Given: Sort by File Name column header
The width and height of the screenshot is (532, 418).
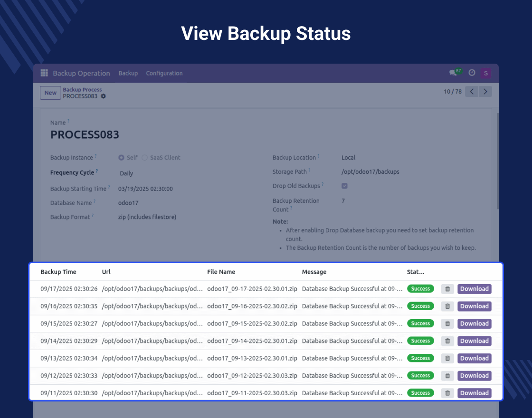Looking at the screenshot, I should click(221, 272).
